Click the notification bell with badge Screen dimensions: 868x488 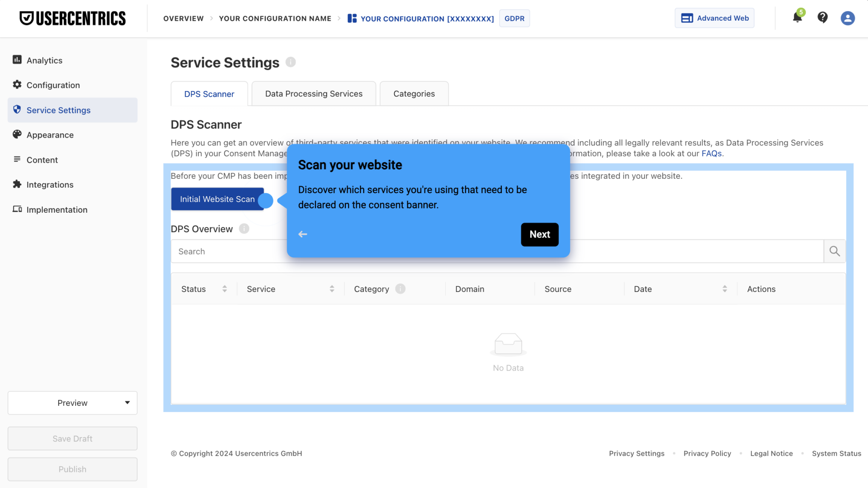tap(797, 18)
